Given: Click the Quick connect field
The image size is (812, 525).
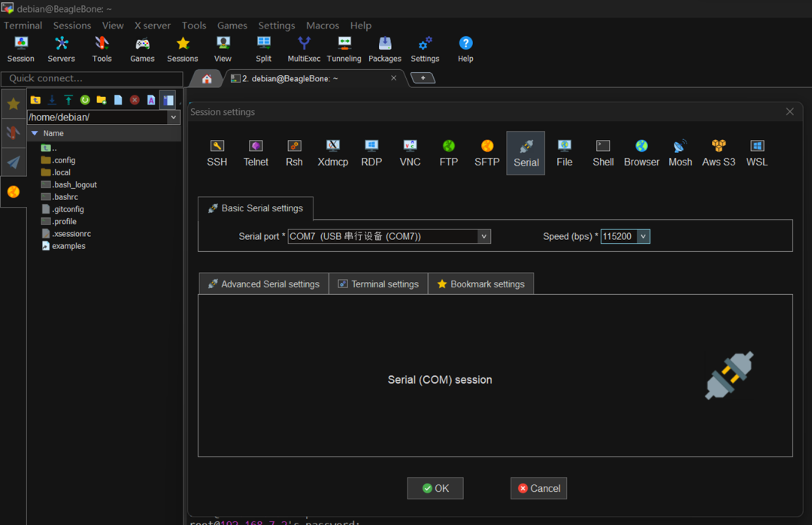Looking at the screenshot, I should pos(92,78).
